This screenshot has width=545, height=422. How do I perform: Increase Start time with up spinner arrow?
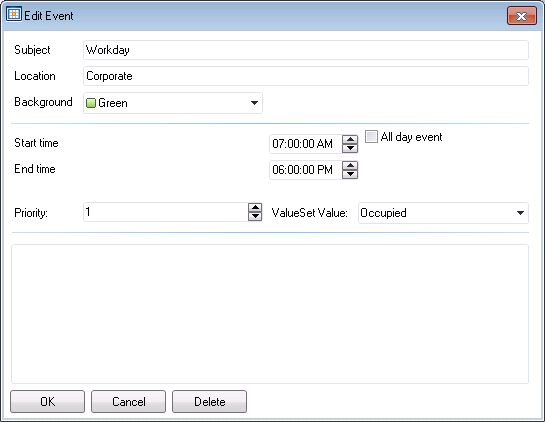[350, 139]
